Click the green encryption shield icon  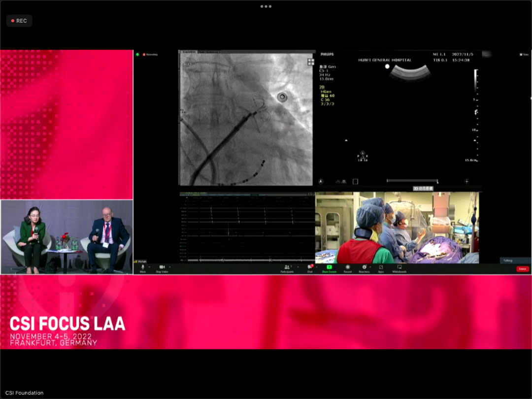point(138,54)
